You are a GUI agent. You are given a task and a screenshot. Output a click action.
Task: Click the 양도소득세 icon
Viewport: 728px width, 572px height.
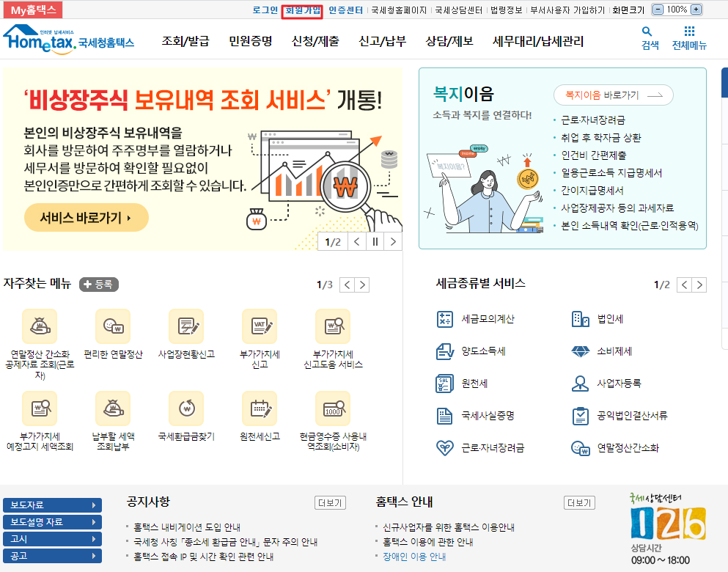(x=445, y=351)
